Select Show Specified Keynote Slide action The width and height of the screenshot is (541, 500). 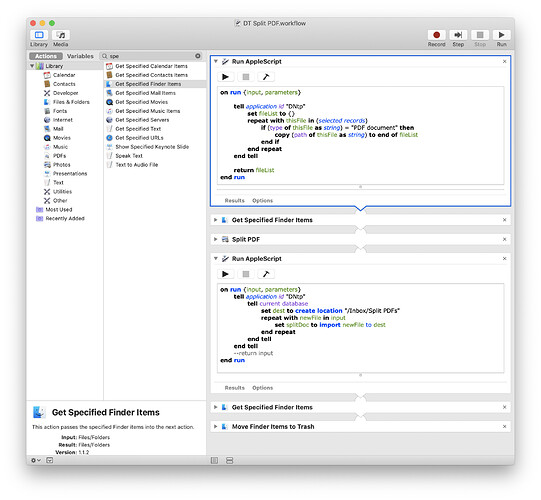152,147
